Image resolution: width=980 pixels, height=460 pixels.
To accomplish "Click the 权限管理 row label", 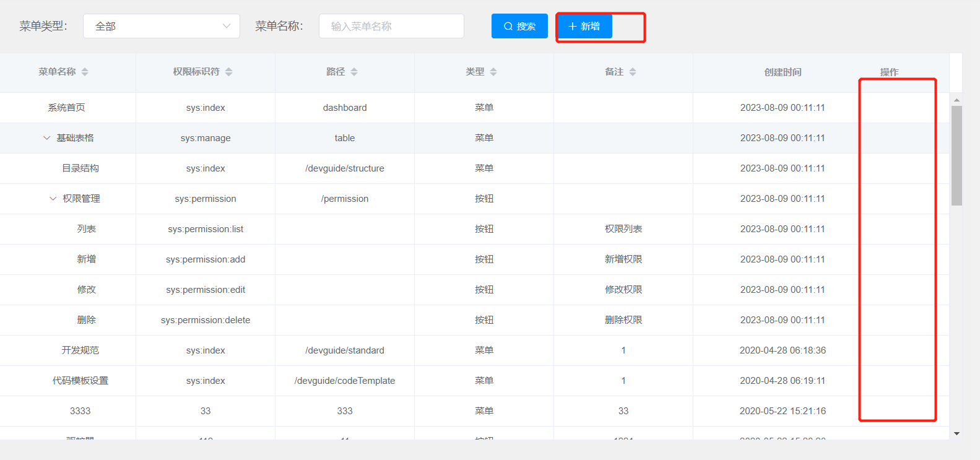I will click(81, 199).
